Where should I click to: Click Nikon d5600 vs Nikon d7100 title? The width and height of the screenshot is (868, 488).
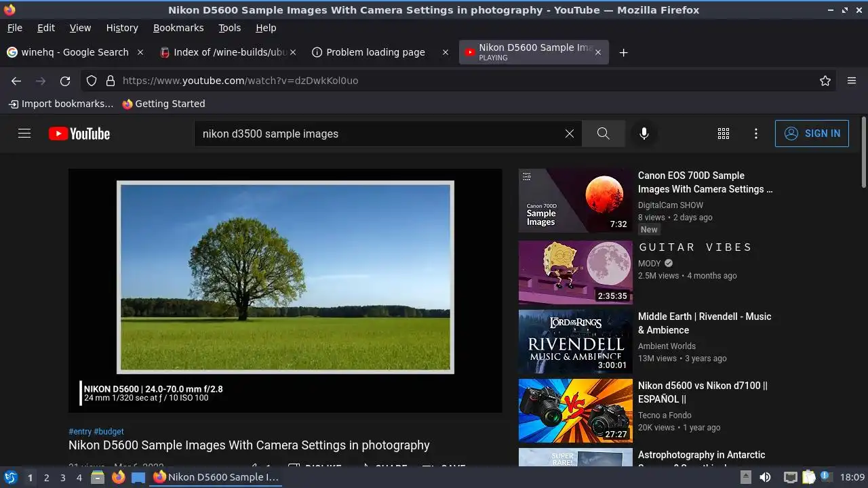(x=703, y=392)
